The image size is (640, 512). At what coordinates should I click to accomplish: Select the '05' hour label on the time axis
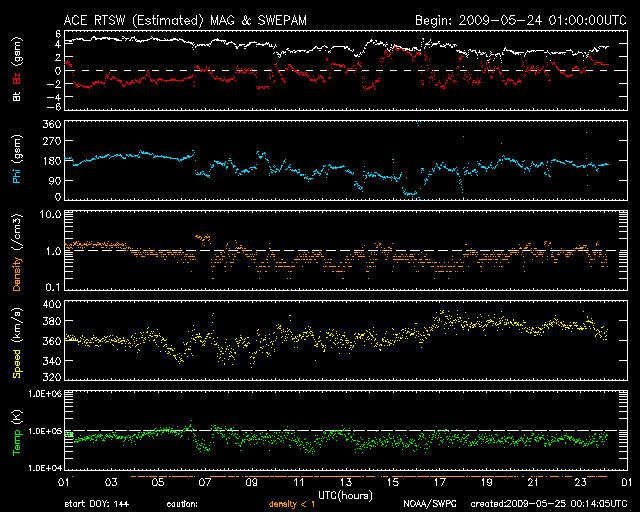(x=158, y=482)
